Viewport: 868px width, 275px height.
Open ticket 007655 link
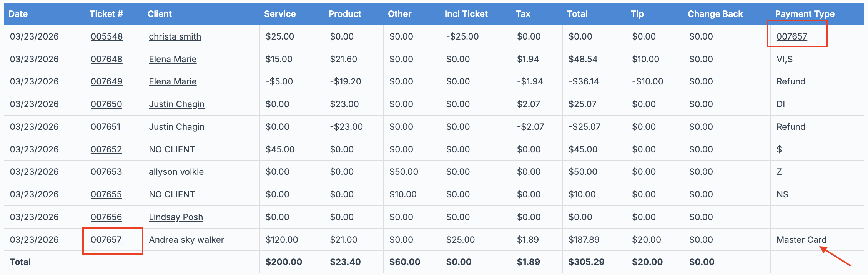(x=106, y=194)
